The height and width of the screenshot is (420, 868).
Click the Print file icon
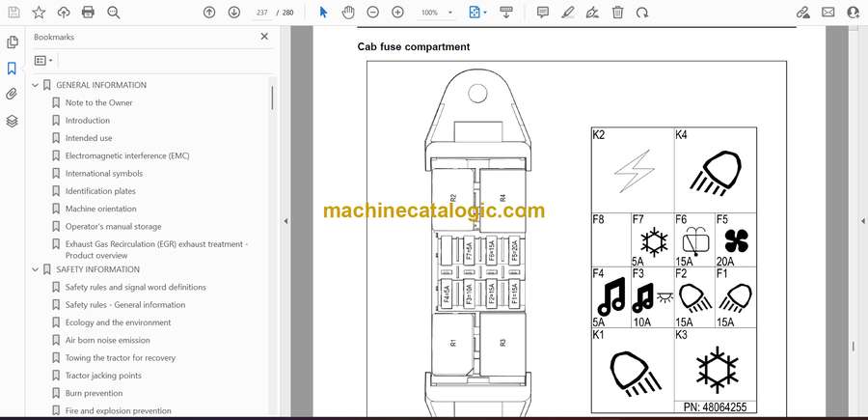tap(89, 13)
